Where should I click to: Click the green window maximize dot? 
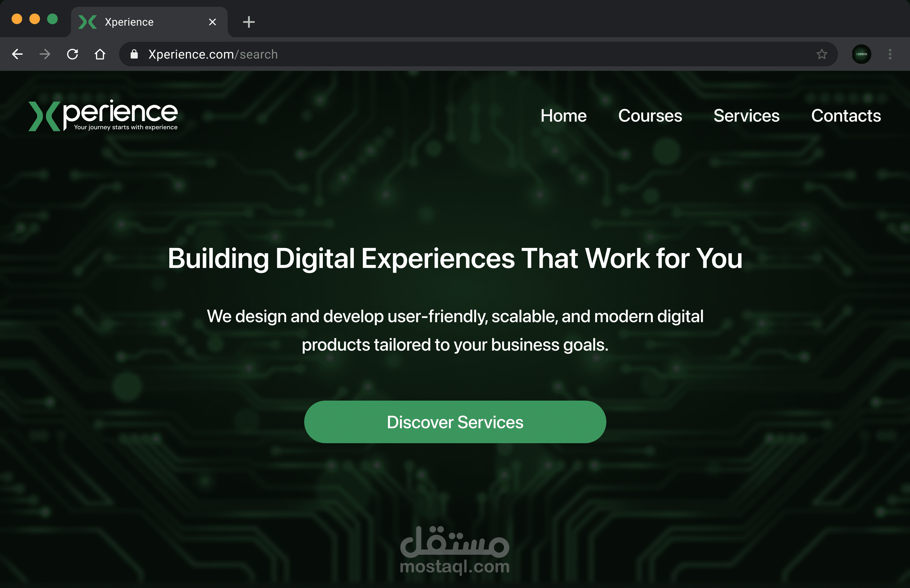52,19
